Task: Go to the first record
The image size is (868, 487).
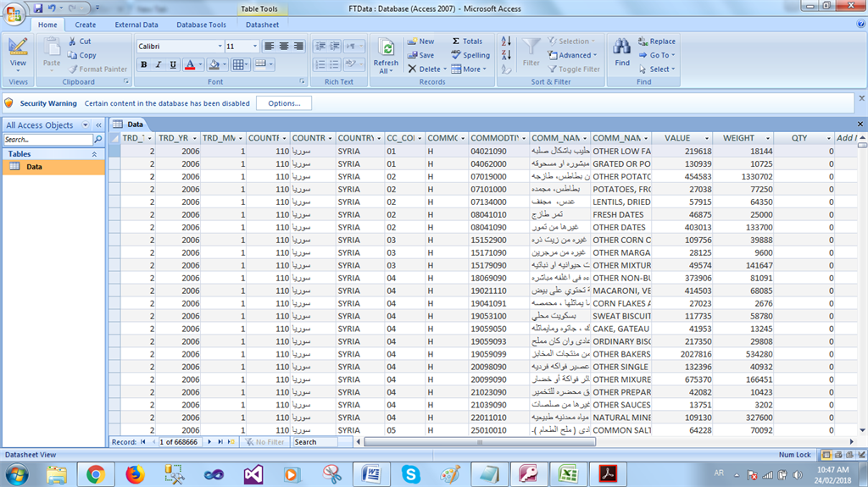Action: tap(142, 441)
